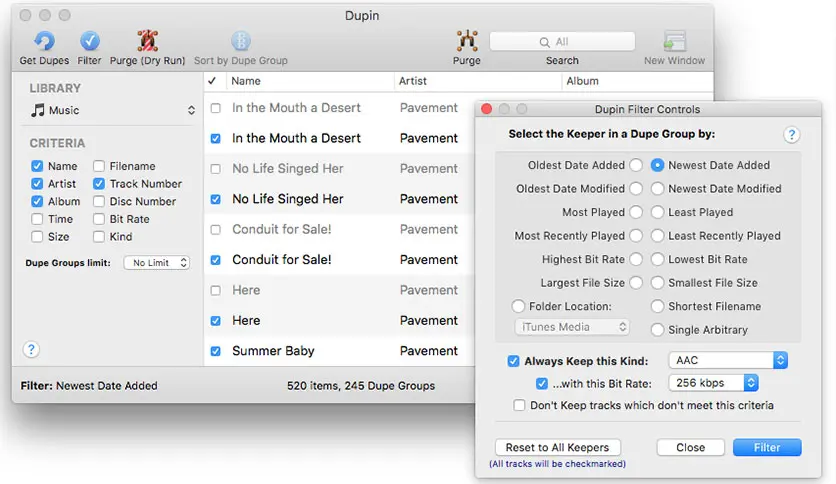The height and width of the screenshot is (484, 836).
Task: Enable the Time criteria checkbox
Action: point(37,219)
